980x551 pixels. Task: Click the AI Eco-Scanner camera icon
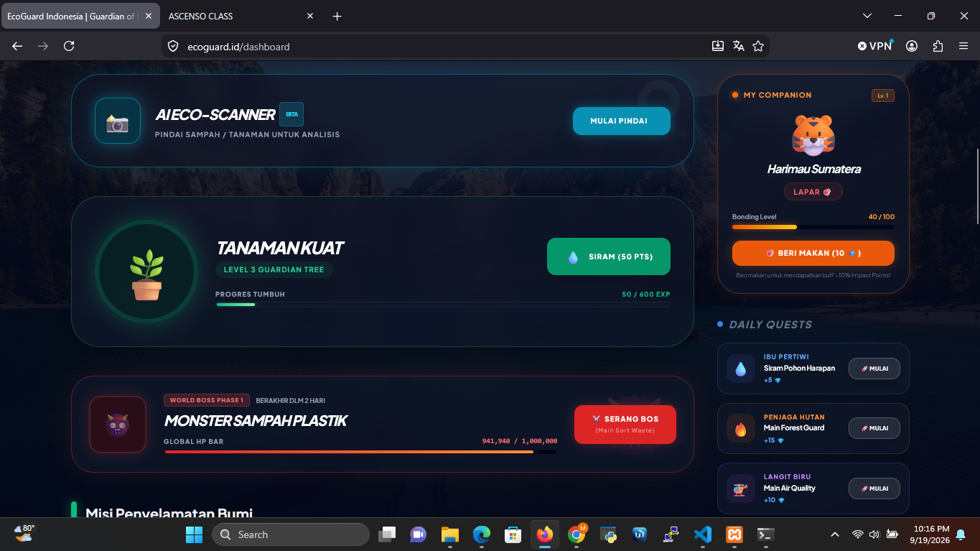118,121
